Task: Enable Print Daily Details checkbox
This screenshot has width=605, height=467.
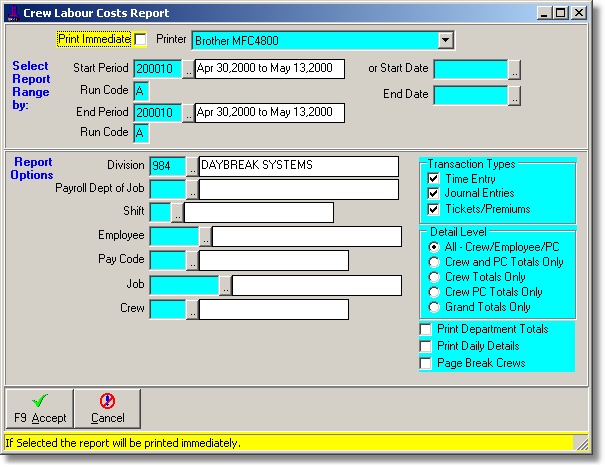Action: (x=427, y=346)
